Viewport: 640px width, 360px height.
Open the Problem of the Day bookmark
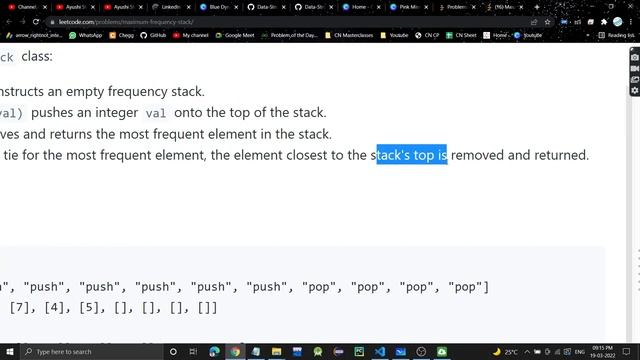point(289,35)
